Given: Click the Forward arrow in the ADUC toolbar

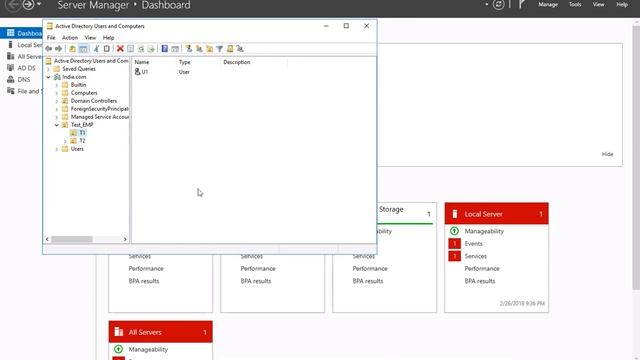Looking at the screenshot, I should [58, 49].
